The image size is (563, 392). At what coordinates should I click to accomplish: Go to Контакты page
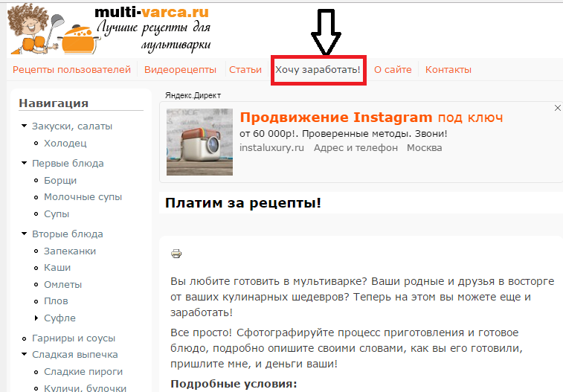pyautogui.click(x=448, y=69)
